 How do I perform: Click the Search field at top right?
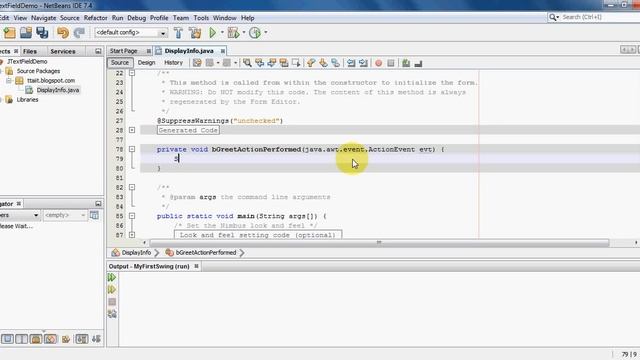[594, 17]
